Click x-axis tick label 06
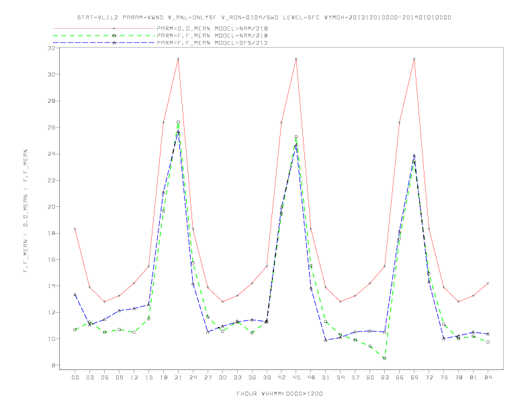 click(105, 377)
